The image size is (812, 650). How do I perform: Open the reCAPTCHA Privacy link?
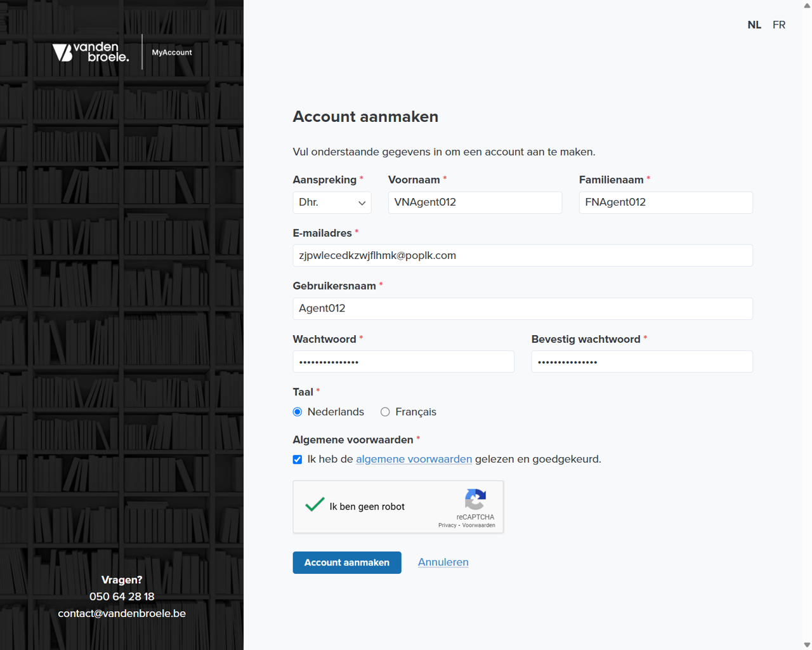point(447,526)
